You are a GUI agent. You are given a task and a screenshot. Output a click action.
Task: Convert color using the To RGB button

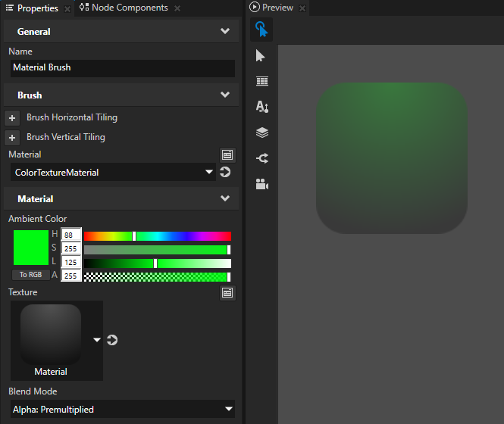(x=30, y=275)
